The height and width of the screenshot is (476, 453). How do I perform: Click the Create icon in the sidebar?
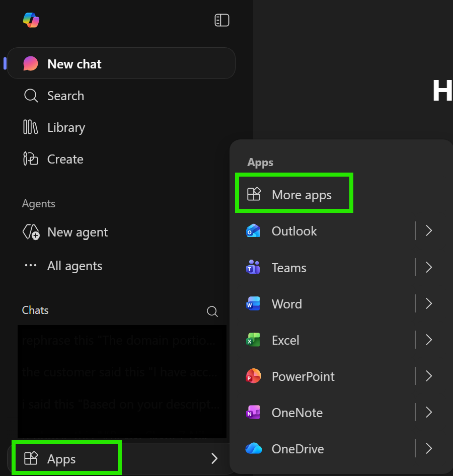pos(31,158)
